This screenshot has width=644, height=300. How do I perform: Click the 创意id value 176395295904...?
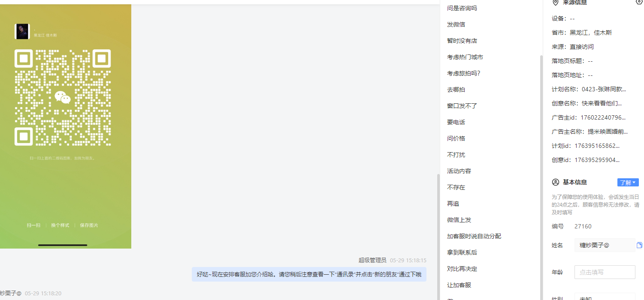597,160
